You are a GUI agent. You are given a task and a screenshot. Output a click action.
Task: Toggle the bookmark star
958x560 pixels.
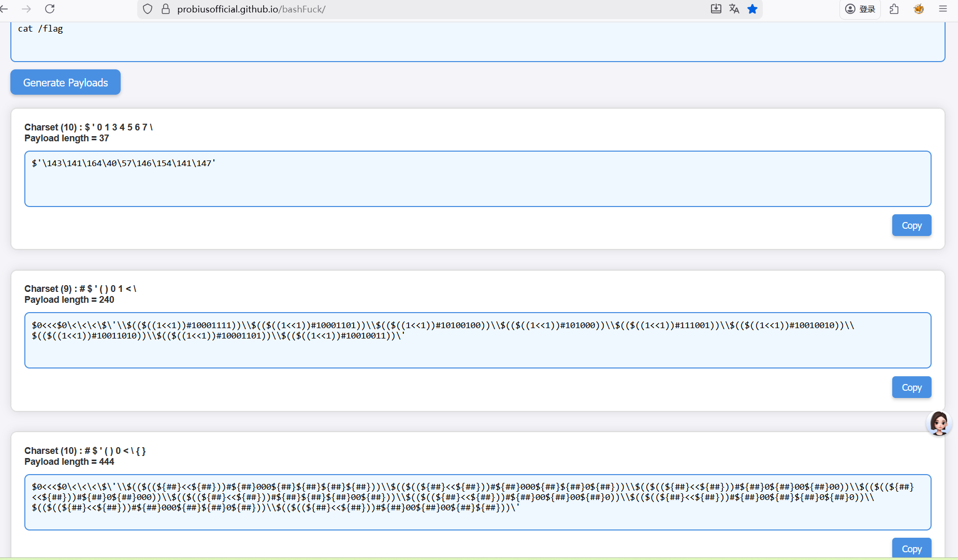tap(752, 9)
